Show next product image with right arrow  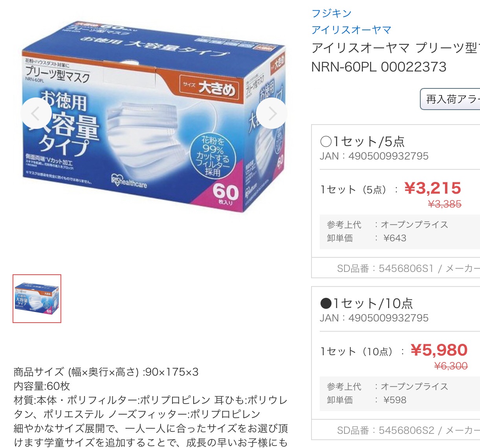(272, 113)
